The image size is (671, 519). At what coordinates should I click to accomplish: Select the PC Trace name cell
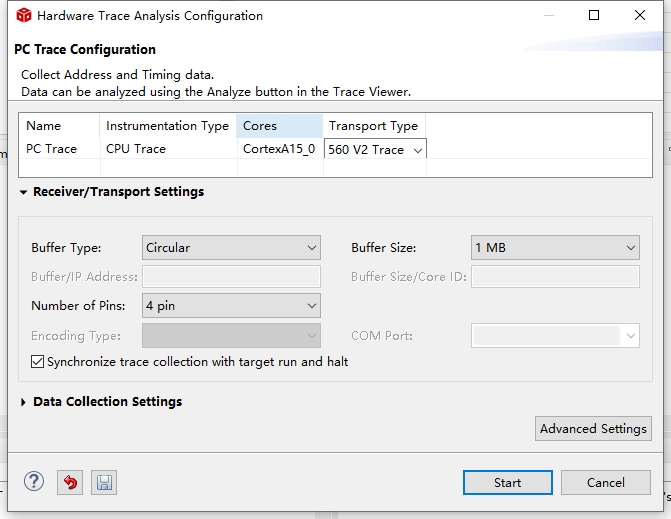[51, 149]
